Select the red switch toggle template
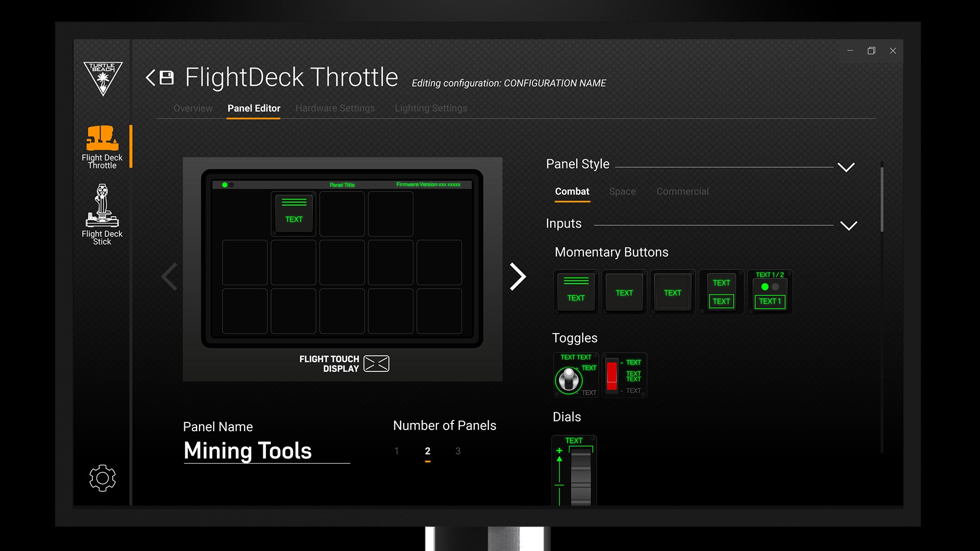This screenshot has width=980, height=551. coord(624,375)
